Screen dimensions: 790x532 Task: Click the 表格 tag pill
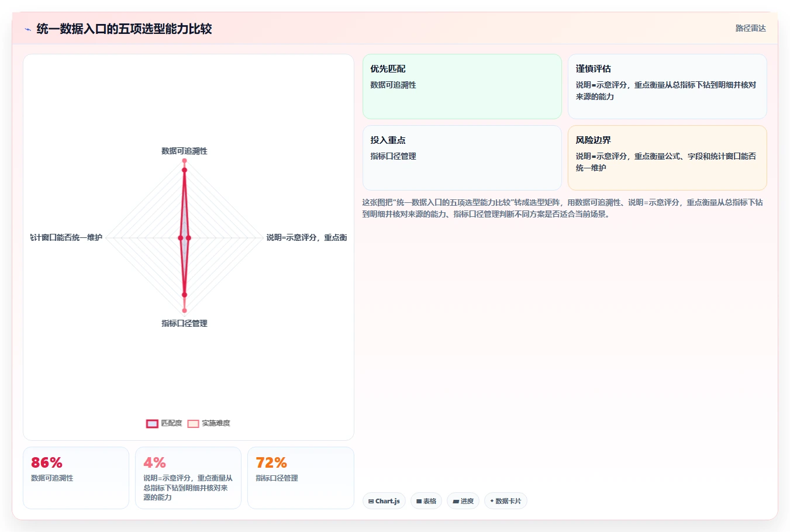(426, 501)
